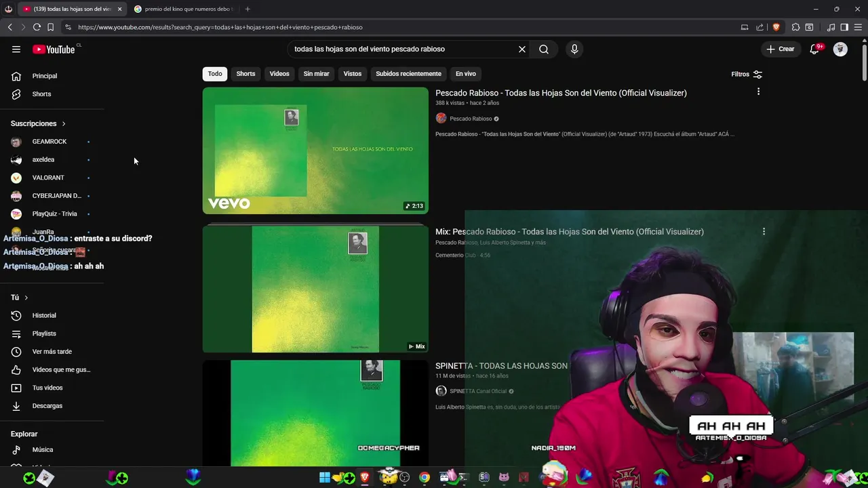
Task: Open the notifications bell
Action: [x=814, y=49]
